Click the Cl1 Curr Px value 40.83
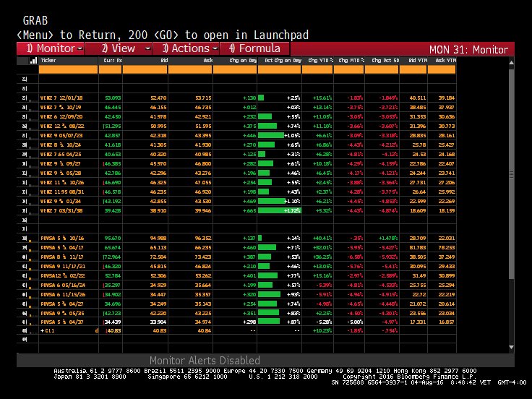The width and height of the screenshot is (532, 399). pyautogui.click(x=113, y=331)
